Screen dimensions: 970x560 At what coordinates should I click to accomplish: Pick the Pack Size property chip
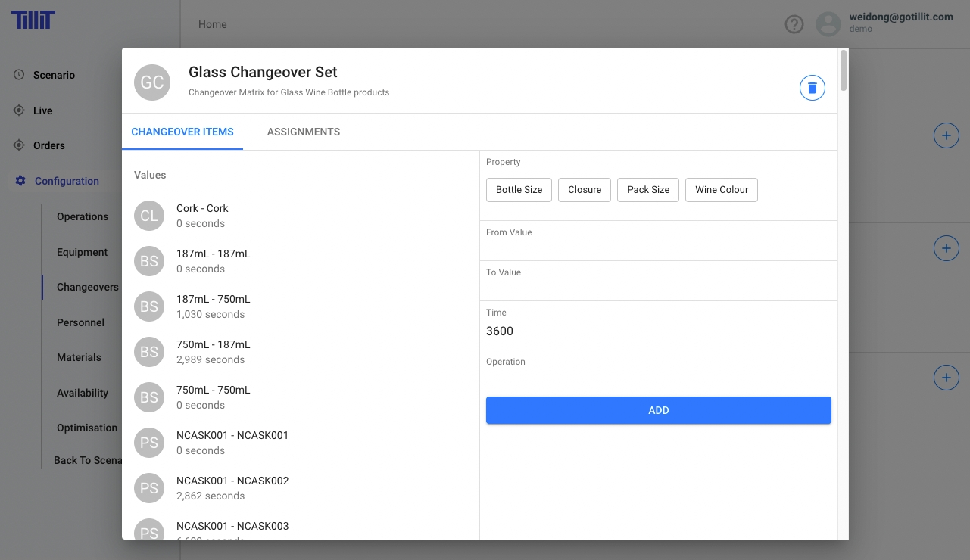pyautogui.click(x=648, y=190)
